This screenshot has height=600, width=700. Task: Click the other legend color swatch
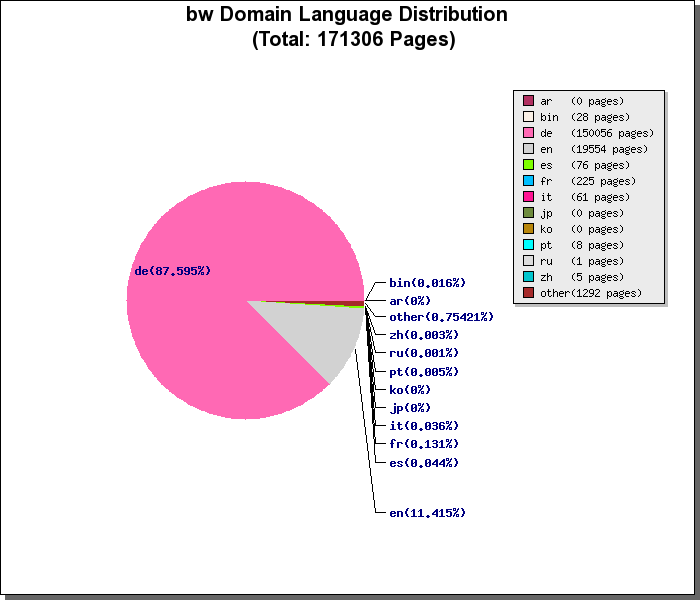[x=528, y=293]
